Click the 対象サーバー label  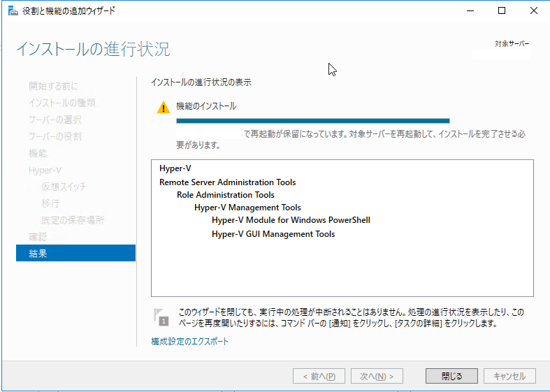click(x=512, y=44)
